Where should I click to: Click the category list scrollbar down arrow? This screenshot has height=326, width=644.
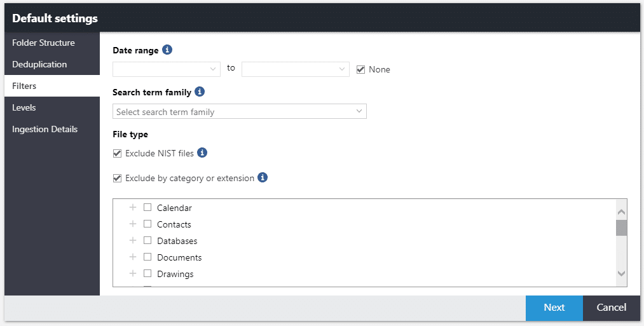(621, 273)
